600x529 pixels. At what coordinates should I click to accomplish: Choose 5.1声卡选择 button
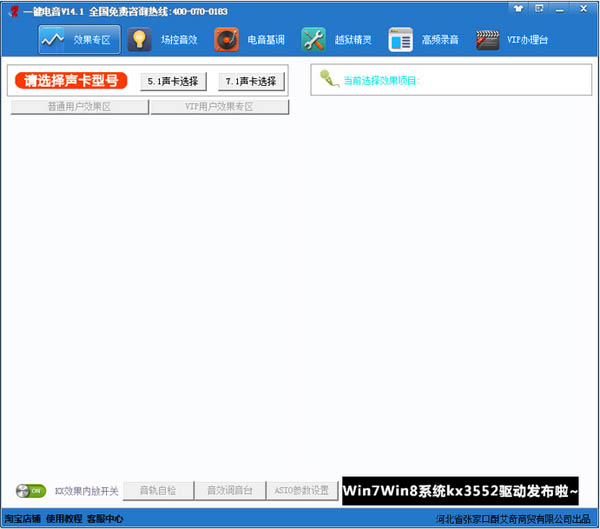173,81
